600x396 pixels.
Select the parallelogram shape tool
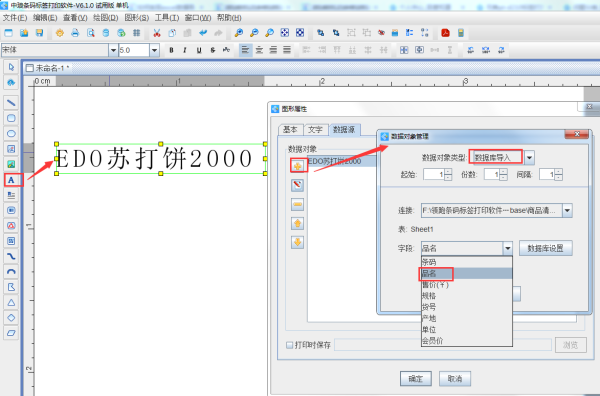(11, 333)
